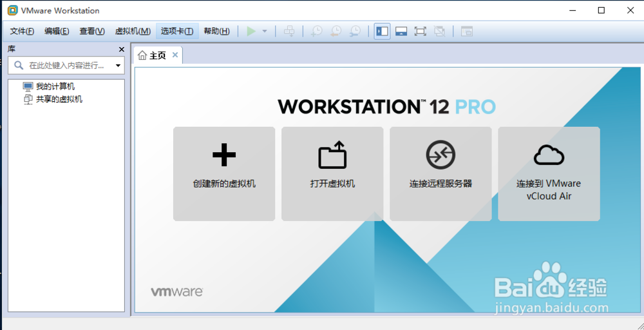The height and width of the screenshot is (330, 644).
Task: Click the 打开虚拟机 tile
Action: pos(332,174)
